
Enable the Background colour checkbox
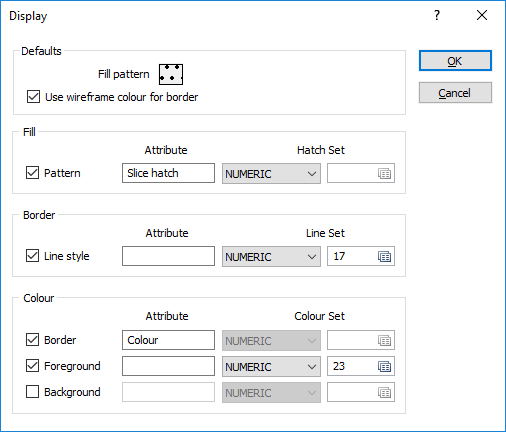click(x=32, y=392)
